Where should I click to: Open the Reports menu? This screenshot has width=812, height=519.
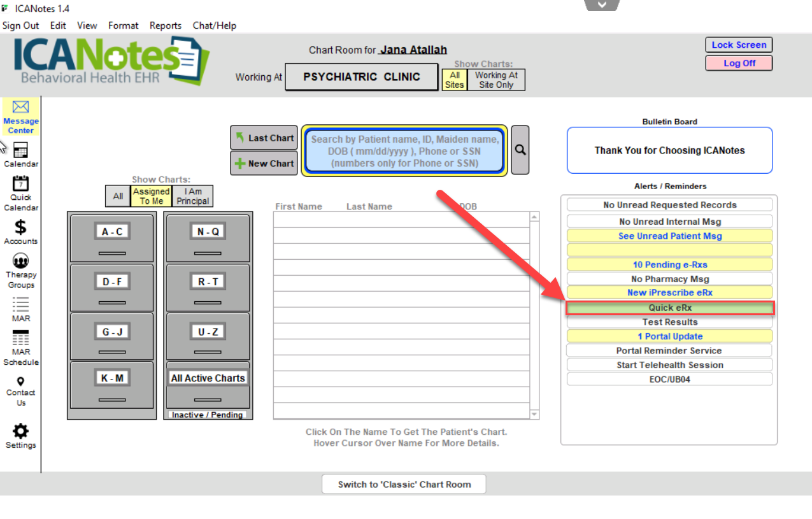coord(166,25)
